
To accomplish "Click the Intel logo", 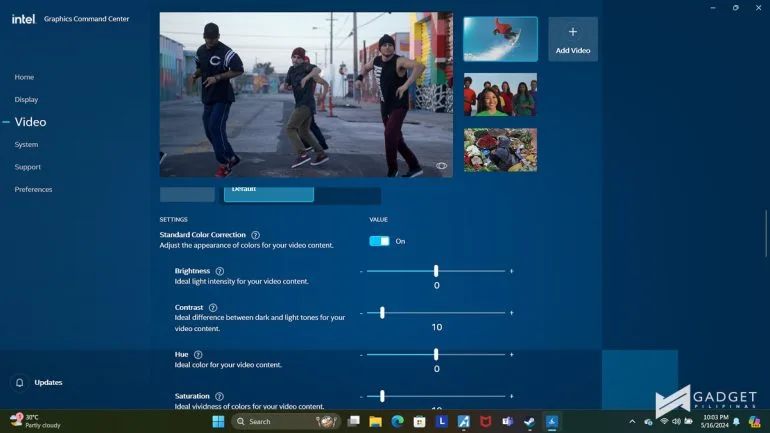I will (x=24, y=19).
